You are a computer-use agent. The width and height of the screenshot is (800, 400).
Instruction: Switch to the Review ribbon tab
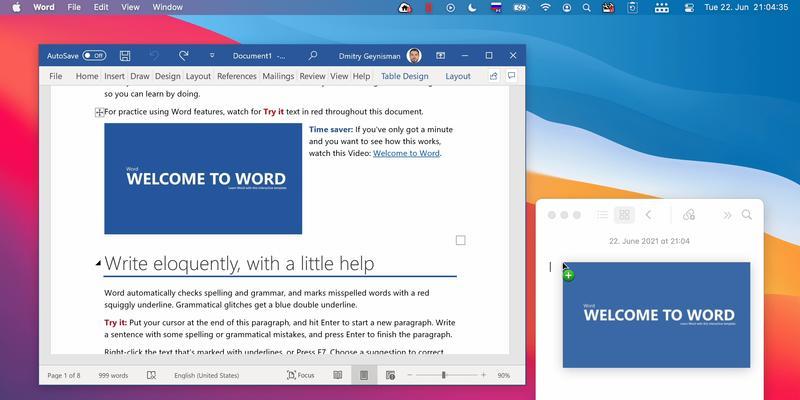coord(312,76)
